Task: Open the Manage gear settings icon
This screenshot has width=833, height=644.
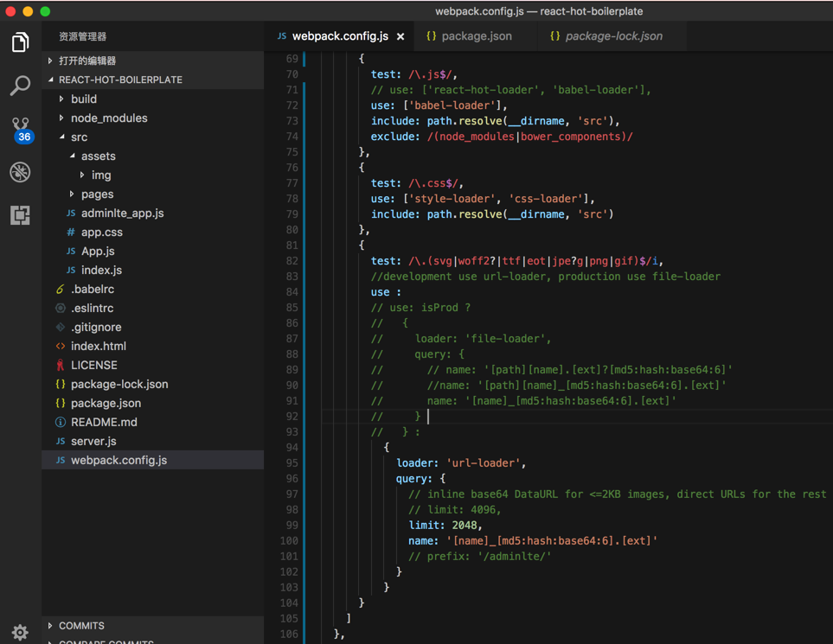Action: 20,632
